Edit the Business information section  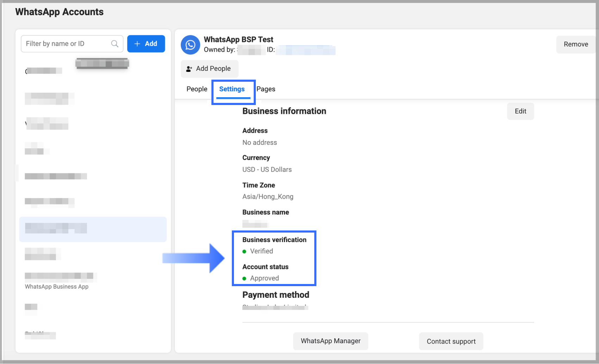pos(520,111)
